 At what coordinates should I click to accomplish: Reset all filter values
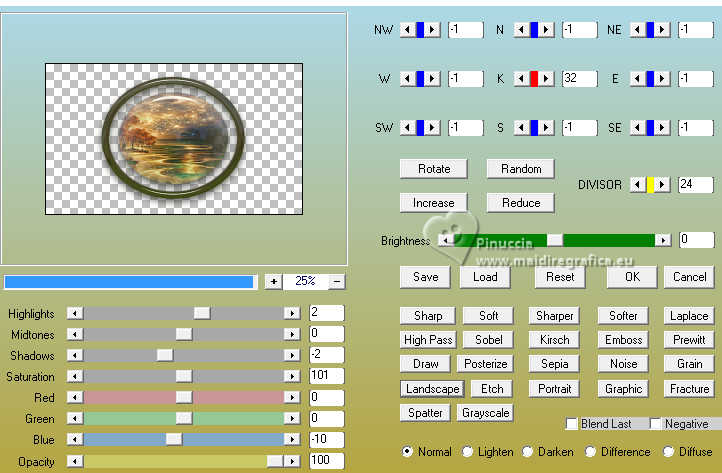click(560, 277)
